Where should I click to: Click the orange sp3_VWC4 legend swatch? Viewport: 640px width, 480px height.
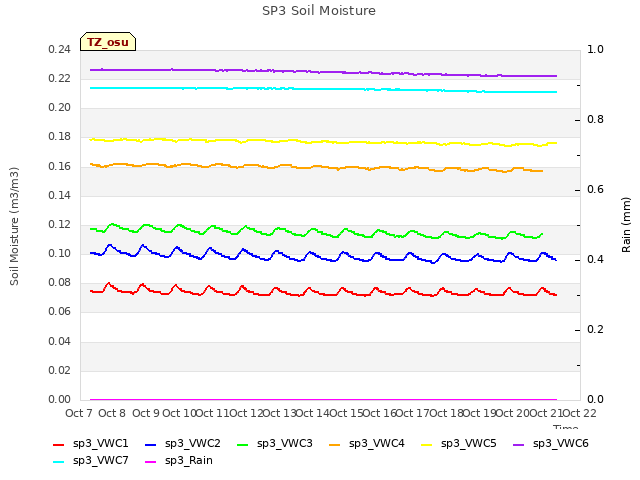click(x=335, y=444)
